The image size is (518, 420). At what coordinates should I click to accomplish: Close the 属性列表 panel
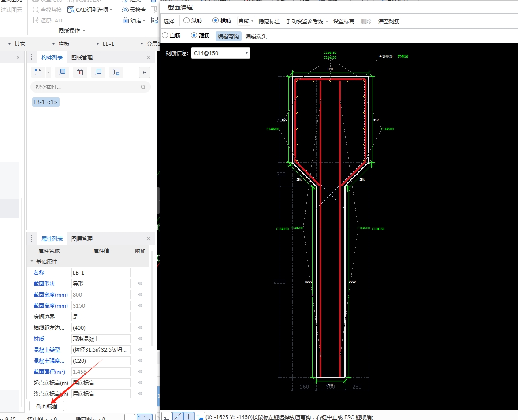click(148, 238)
